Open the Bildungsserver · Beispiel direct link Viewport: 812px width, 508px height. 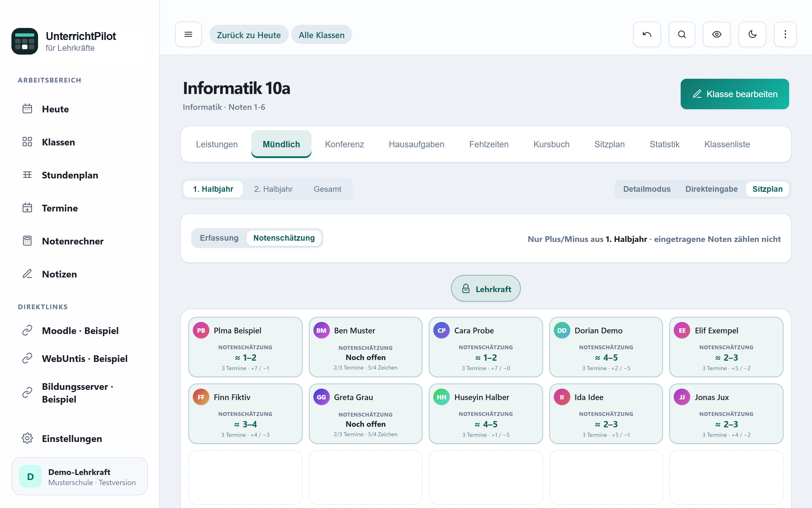click(x=80, y=393)
